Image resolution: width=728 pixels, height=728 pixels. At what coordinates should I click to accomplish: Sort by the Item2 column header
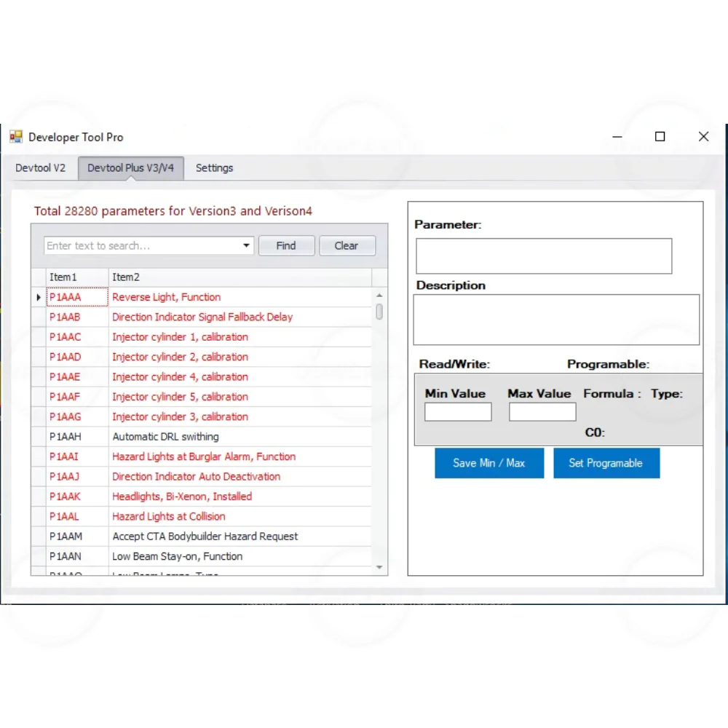click(x=240, y=277)
